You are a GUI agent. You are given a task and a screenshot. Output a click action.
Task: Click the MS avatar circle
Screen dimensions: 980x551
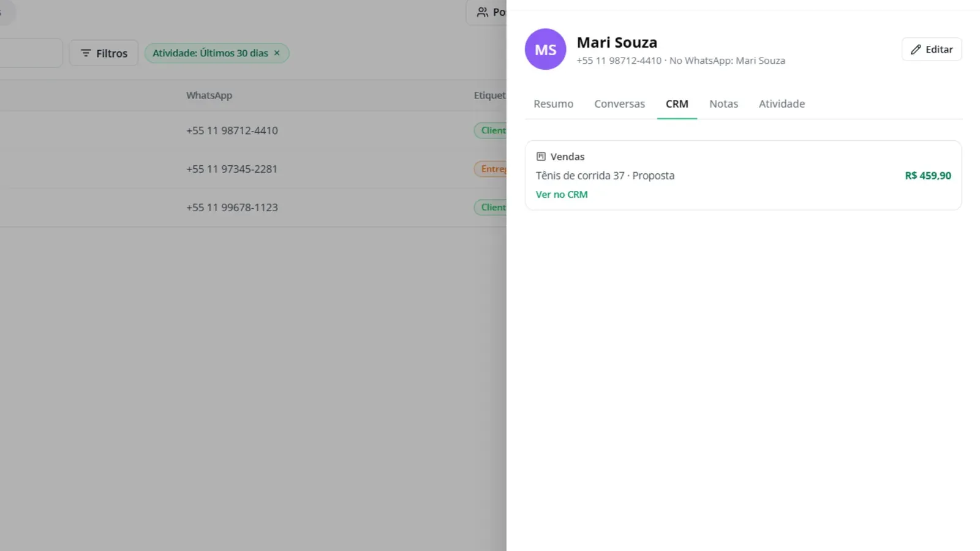tap(545, 49)
